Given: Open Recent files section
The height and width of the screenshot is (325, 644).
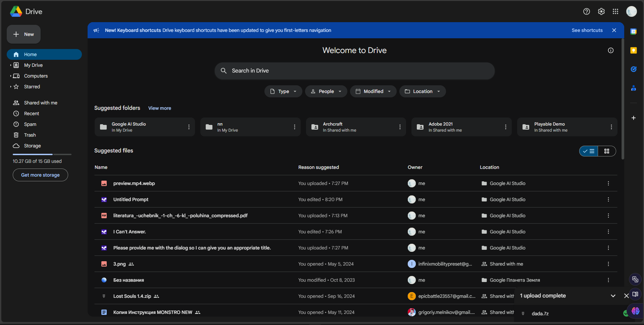Looking at the screenshot, I should [44, 113].
